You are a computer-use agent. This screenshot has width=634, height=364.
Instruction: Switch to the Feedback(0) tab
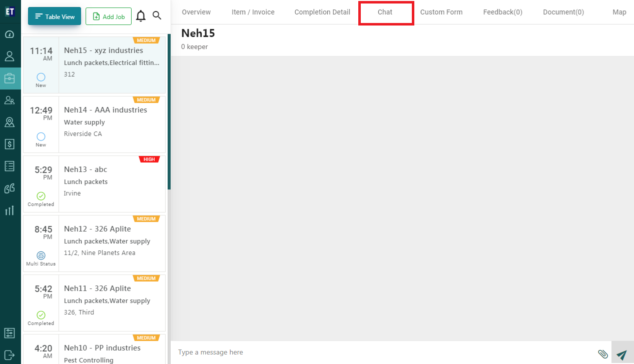click(x=503, y=12)
